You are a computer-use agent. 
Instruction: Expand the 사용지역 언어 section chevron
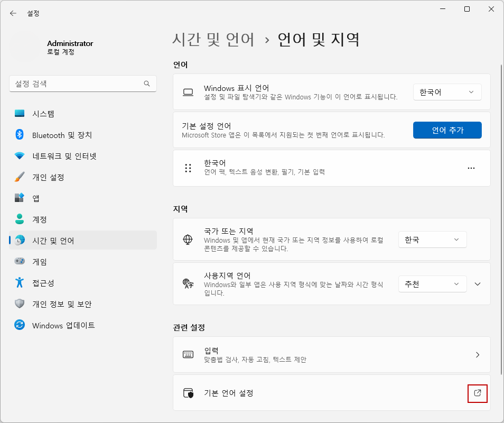click(478, 284)
